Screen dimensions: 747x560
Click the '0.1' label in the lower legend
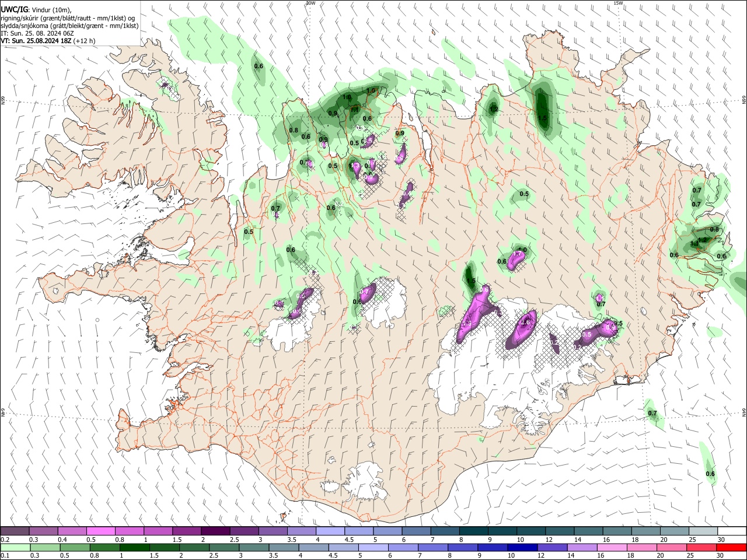tap(5, 556)
